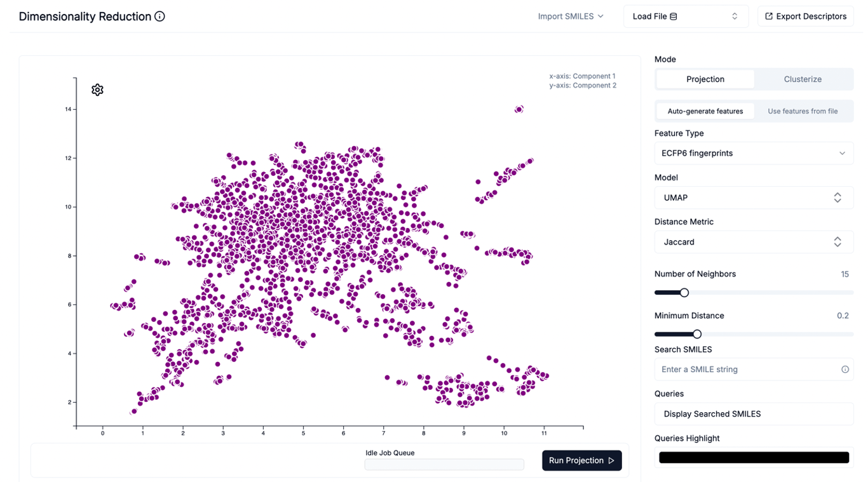The width and height of the screenshot is (868, 482).
Task: Pick the black Queries Highlight color swatch
Action: click(754, 457)
